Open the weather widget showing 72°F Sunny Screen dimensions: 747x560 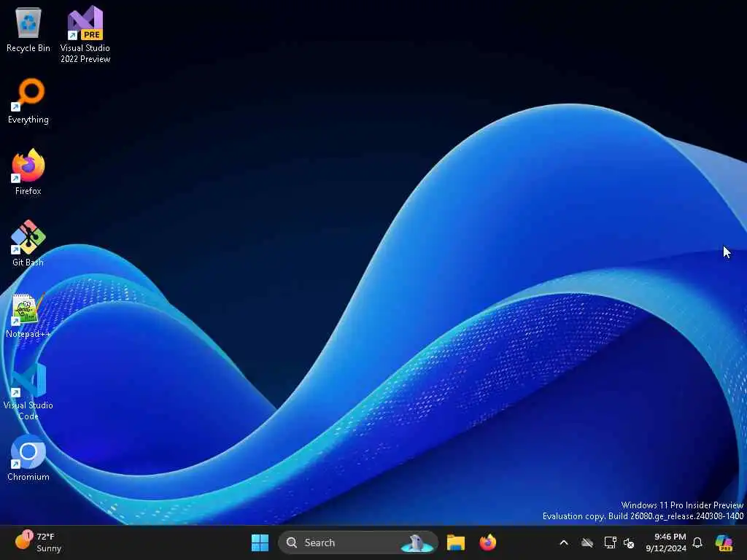pos(38,542)
